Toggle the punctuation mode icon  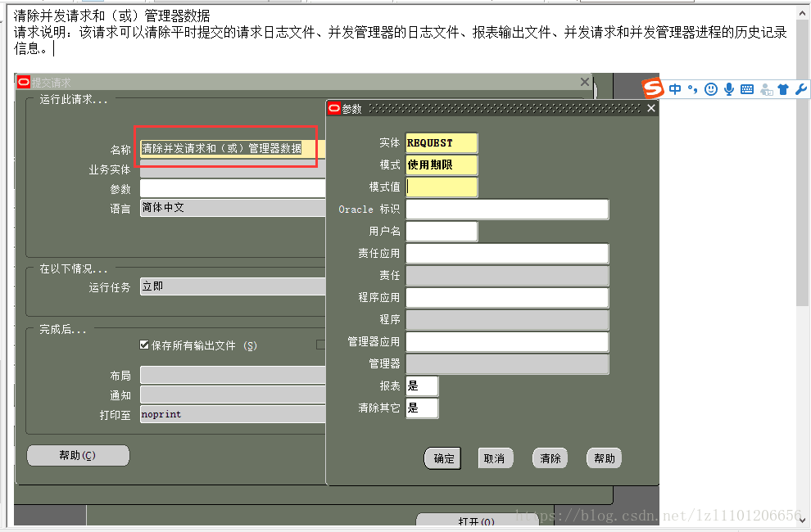[x=693, y=89]
